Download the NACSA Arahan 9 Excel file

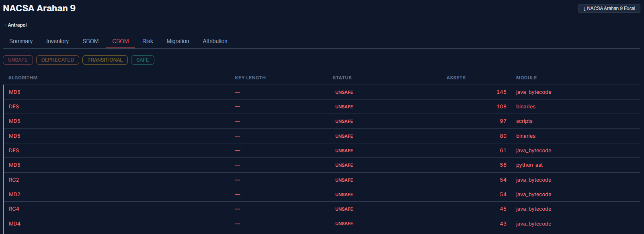coord(609,8)
